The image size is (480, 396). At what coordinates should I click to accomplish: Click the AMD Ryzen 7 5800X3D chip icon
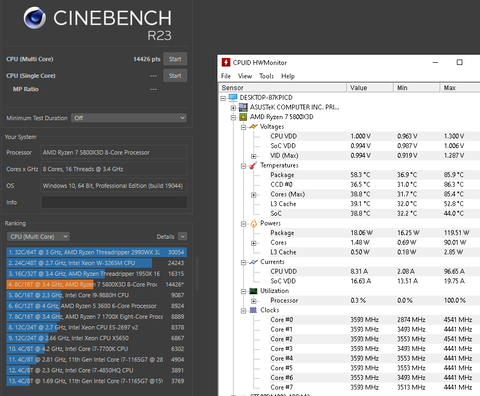click(243, 117)
